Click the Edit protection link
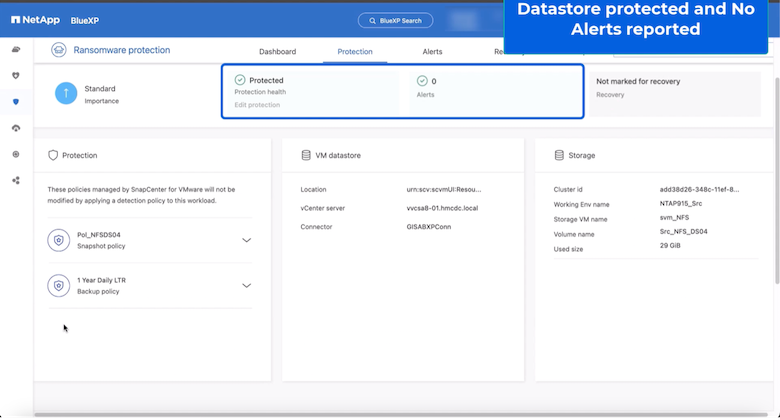The width and height of the screenshot is (780, 420). coord(257,105)
